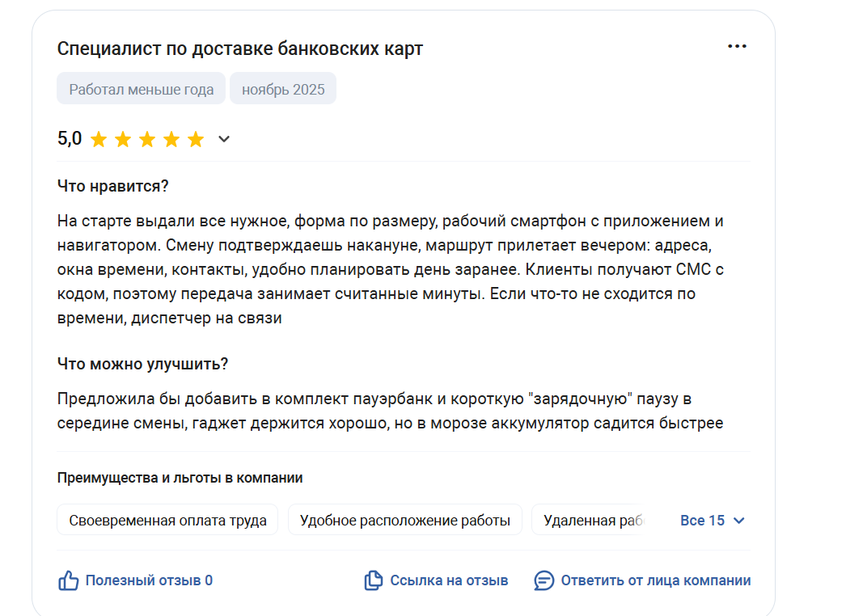
Task: Click the first rating star
Action: (x=99, y=139)
